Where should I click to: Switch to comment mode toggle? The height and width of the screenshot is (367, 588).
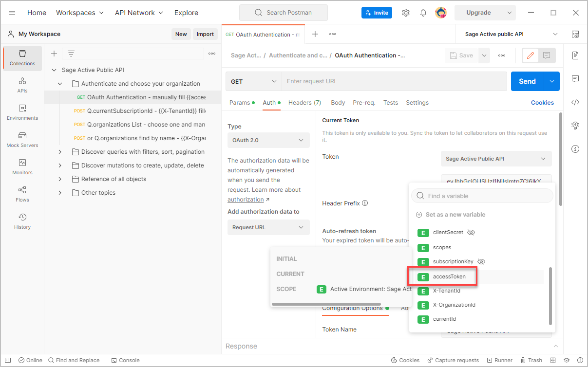(x=547, y=55)
